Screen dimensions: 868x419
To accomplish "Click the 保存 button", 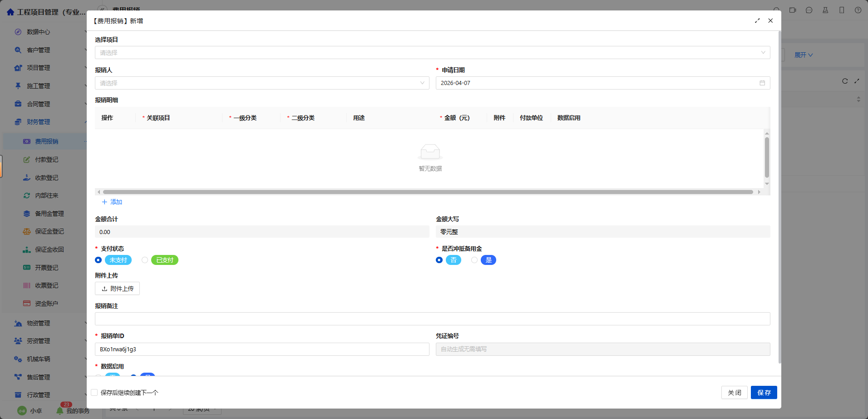I will point(764,393).
